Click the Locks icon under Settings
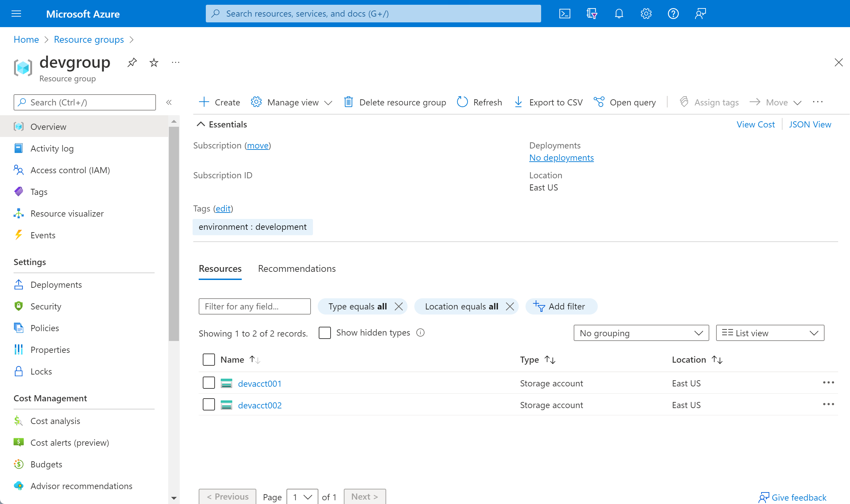 tap(19, 371)
